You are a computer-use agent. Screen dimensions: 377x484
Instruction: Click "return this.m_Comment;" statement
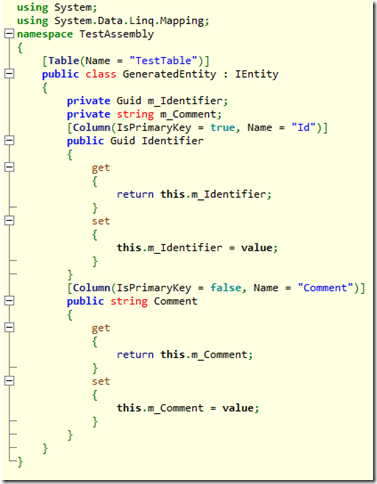185,355
